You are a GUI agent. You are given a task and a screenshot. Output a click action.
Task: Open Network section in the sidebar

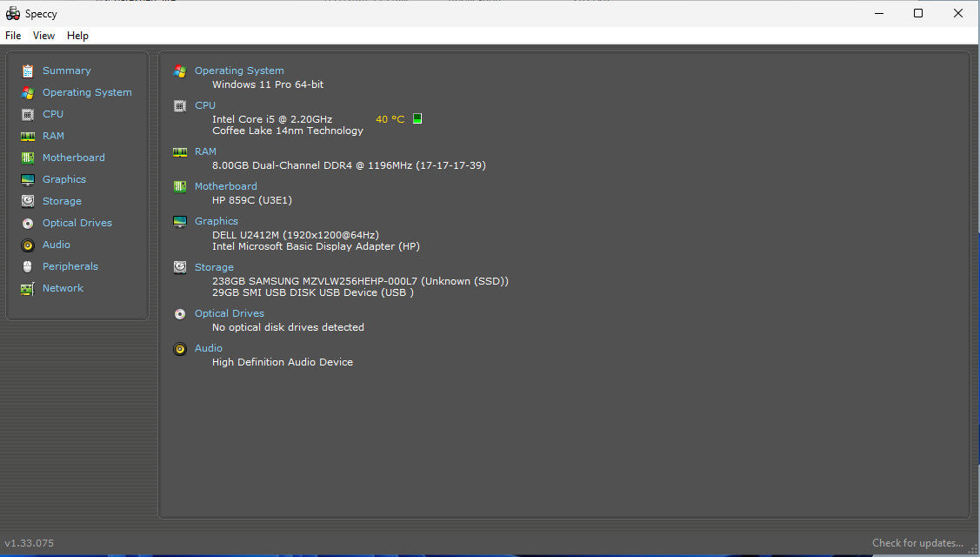[63, 289]
